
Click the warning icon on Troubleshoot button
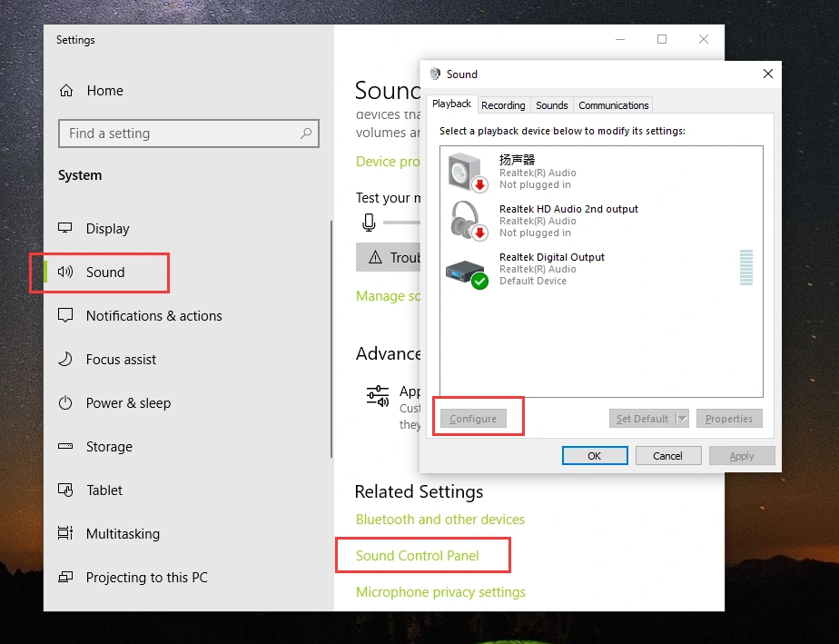point(376,257)
